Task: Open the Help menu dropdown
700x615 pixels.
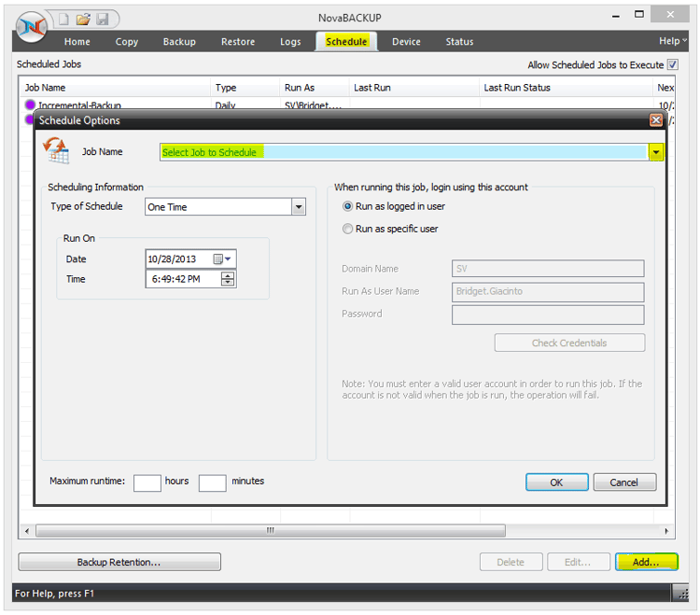Action: 672,41
